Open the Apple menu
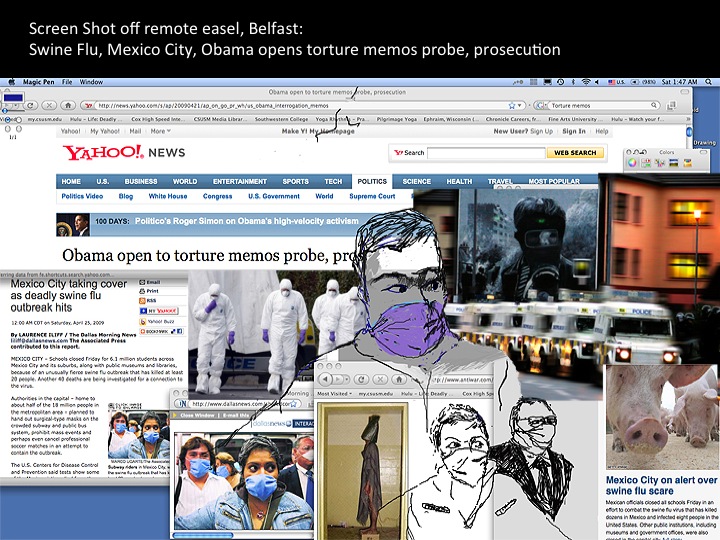Image resolution: width=720 pixels, height=540 pixels. tap(12, 82)
